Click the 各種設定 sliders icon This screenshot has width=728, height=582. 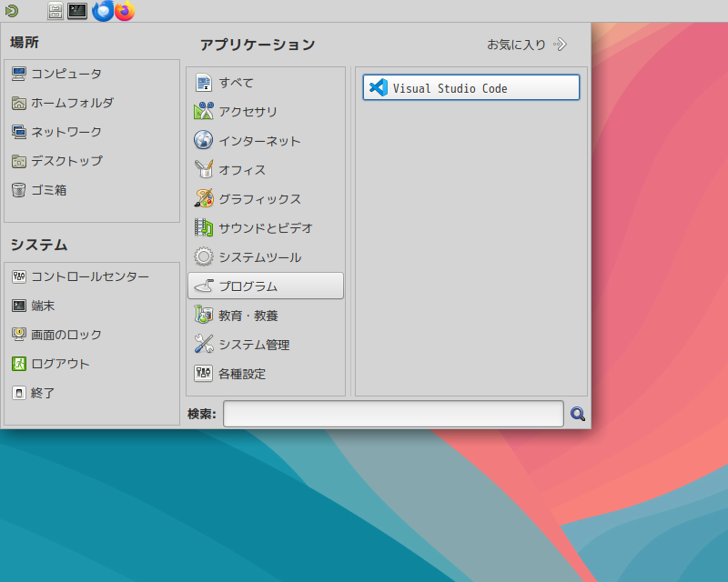[203, 373]
